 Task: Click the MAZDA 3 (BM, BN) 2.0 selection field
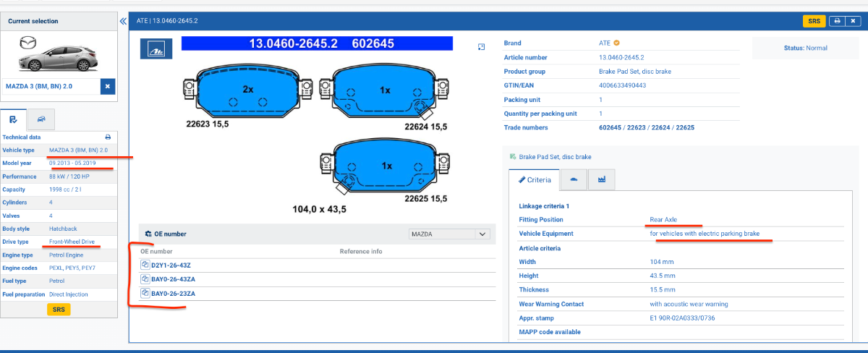51,87
